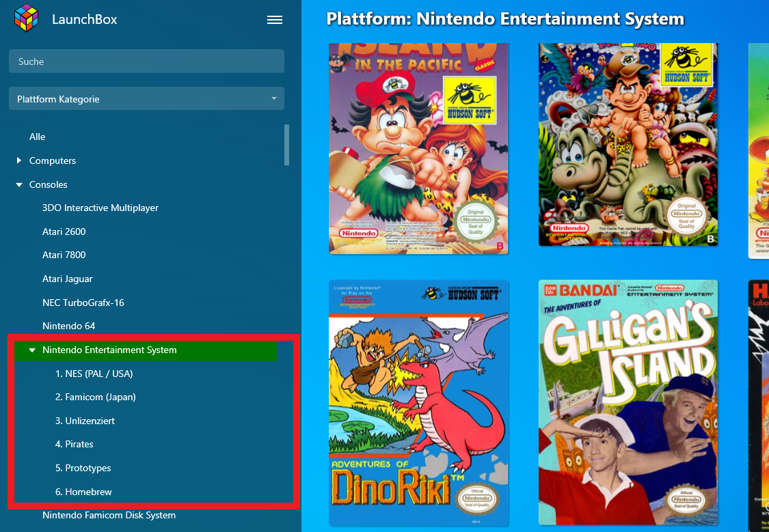Open the Island in the Pacific game cover
The height and width of the screenshot is (532, 769).
coord(418,148)
